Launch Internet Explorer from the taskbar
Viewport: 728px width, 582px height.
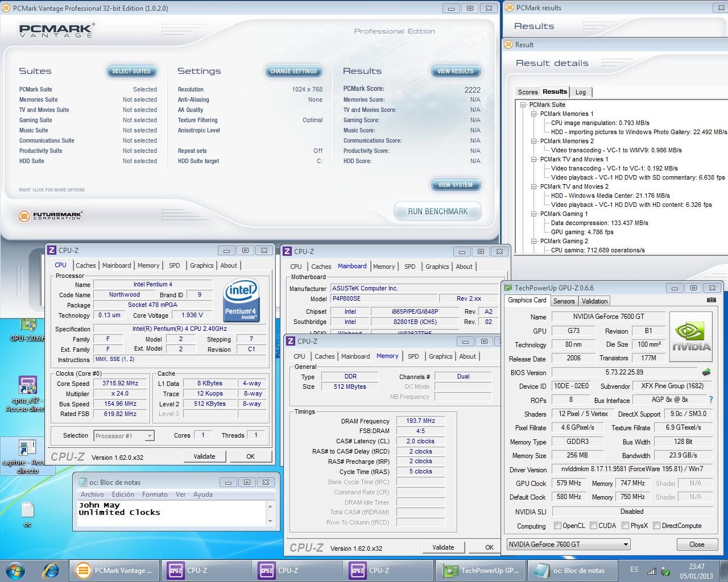[51, 570]
